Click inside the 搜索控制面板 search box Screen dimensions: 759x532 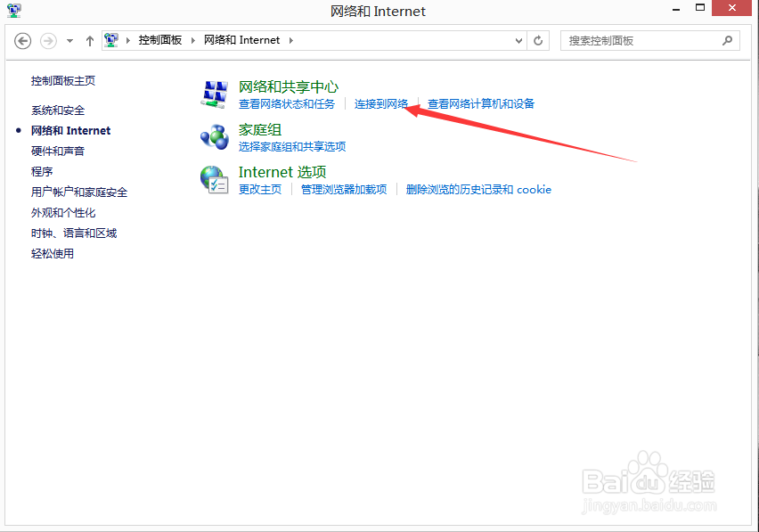coord(641,40)
